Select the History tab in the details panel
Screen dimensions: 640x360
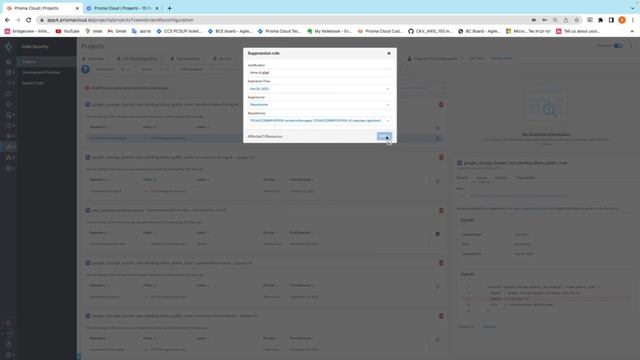pyautogui.click(x=501, y=178)
